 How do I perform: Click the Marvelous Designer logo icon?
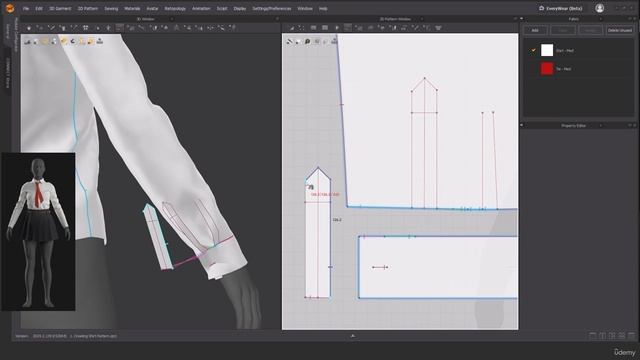pyautogui.click(x=10, y=8)
